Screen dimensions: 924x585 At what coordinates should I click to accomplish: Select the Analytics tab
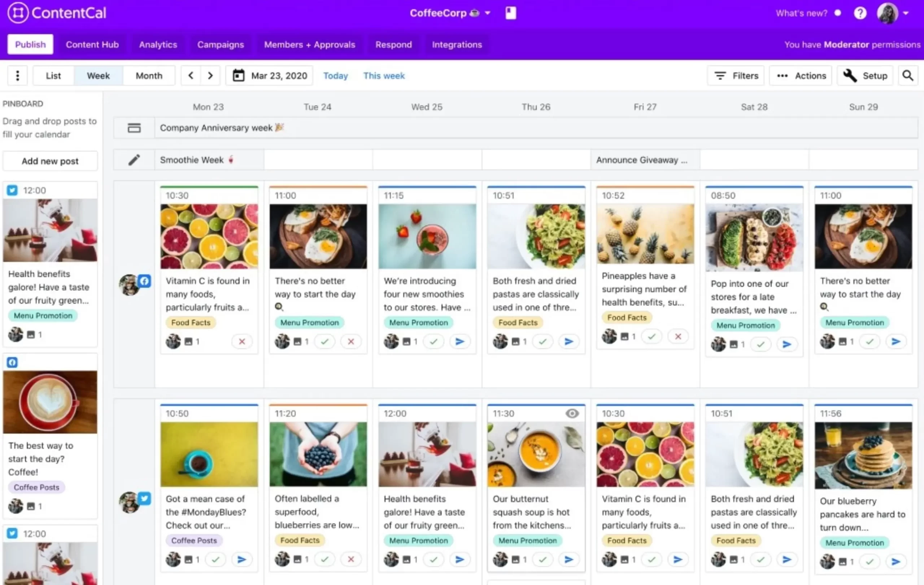pos(158,44)
